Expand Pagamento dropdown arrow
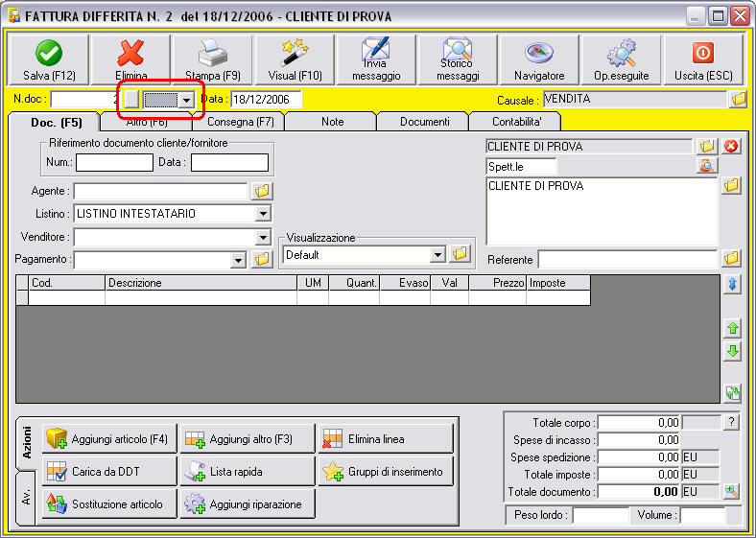Viewport: 756px width, 538px height. [x=238, y=260]
